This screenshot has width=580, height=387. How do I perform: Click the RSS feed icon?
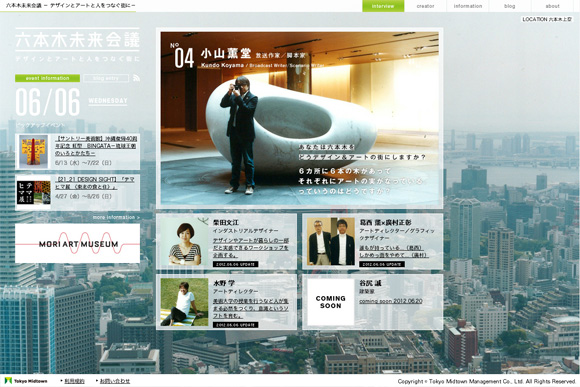[136, 78]
